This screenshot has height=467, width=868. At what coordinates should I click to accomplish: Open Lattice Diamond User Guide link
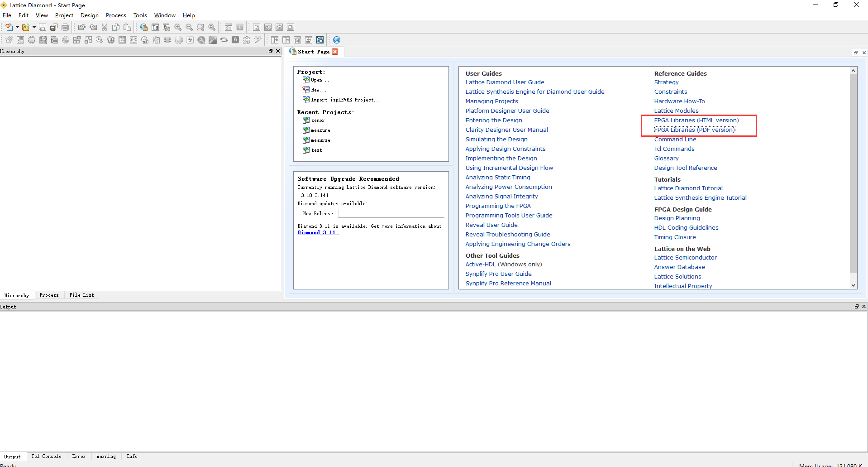(505, 82)
